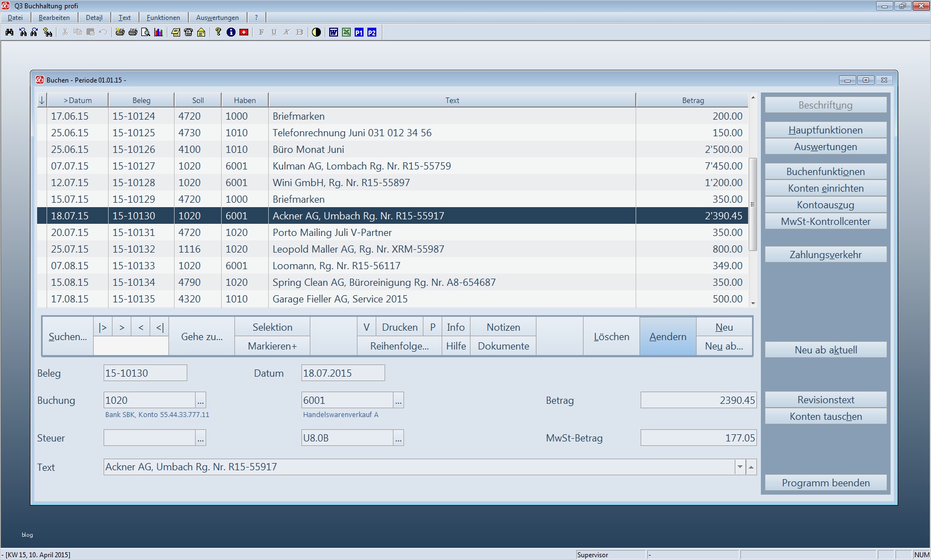The image size is (931, 560).
Task: Click the green Excel export icon
Action: (346, 32)
